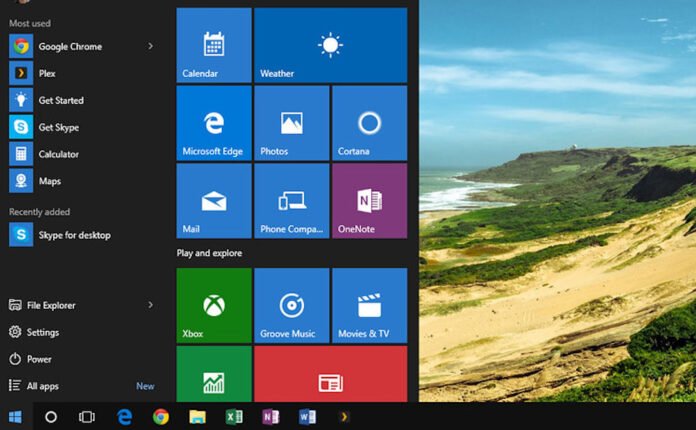Screen dimensions: 696x430
Task: Open Maps from Most used
Action: [x=84, y=181]
